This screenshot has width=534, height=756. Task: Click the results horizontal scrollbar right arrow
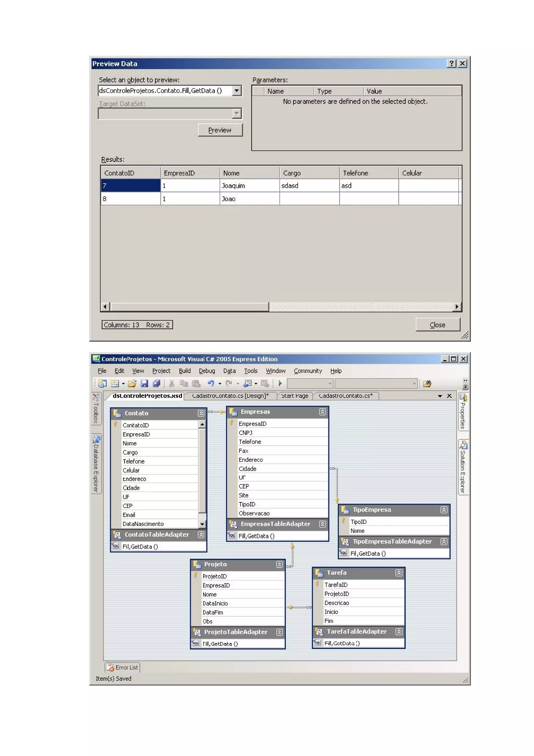pyautogui.click(x=457, y=307)
